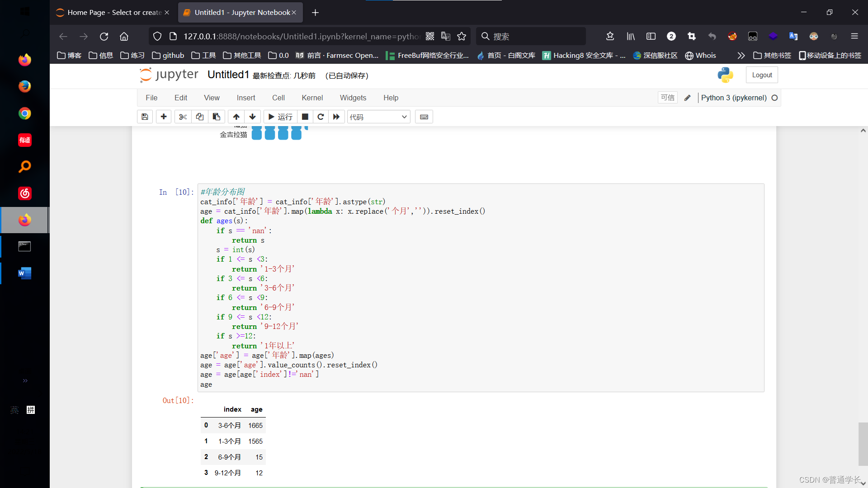
Task: Click the Logout button
Action: [762, 75]
